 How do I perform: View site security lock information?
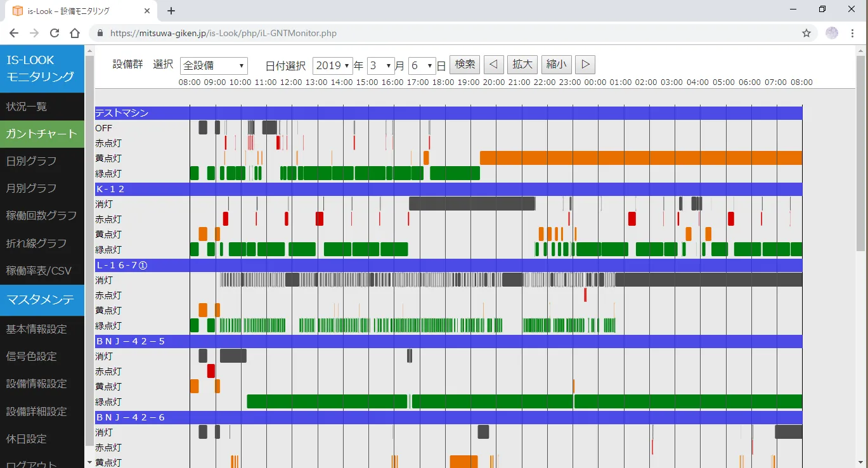click(x=100, y=33)
